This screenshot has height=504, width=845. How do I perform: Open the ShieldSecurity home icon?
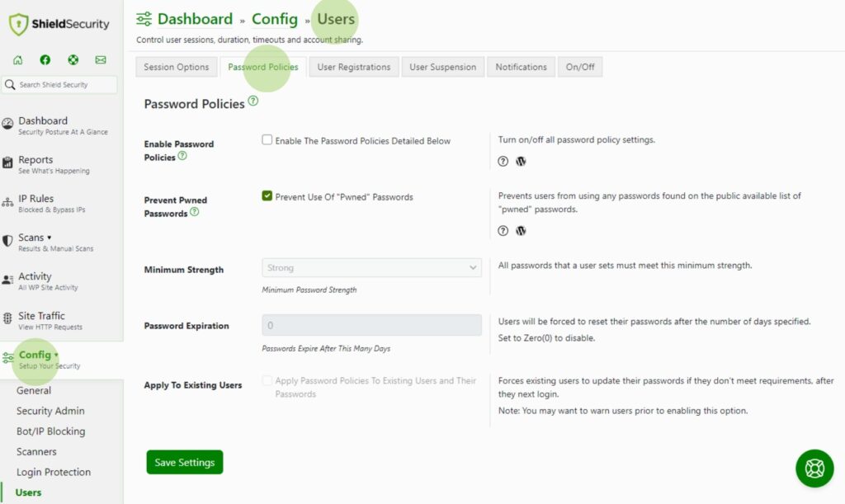(18, 59)
